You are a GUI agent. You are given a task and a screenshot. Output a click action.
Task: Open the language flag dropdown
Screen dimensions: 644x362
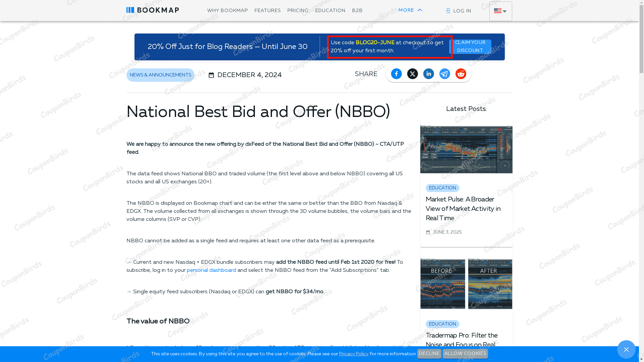click(500, 11)
